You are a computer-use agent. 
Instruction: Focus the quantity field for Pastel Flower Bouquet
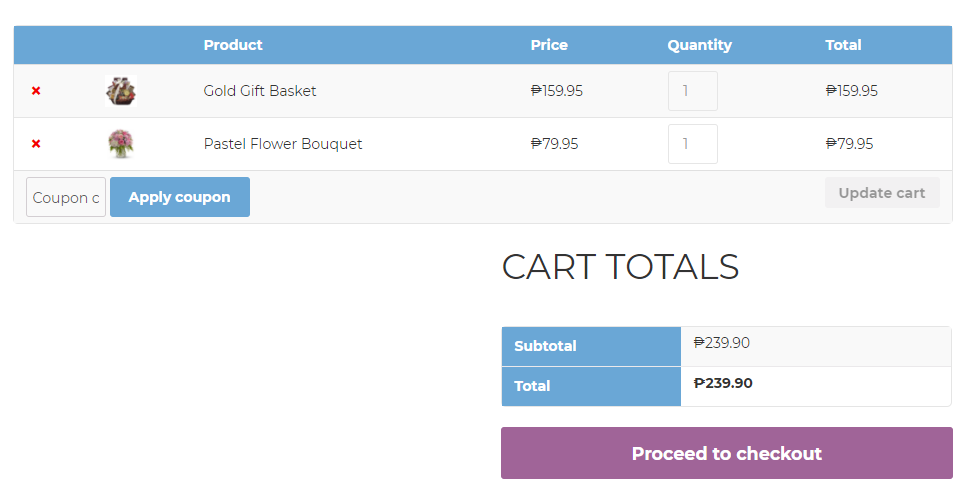tap(693, 144)
